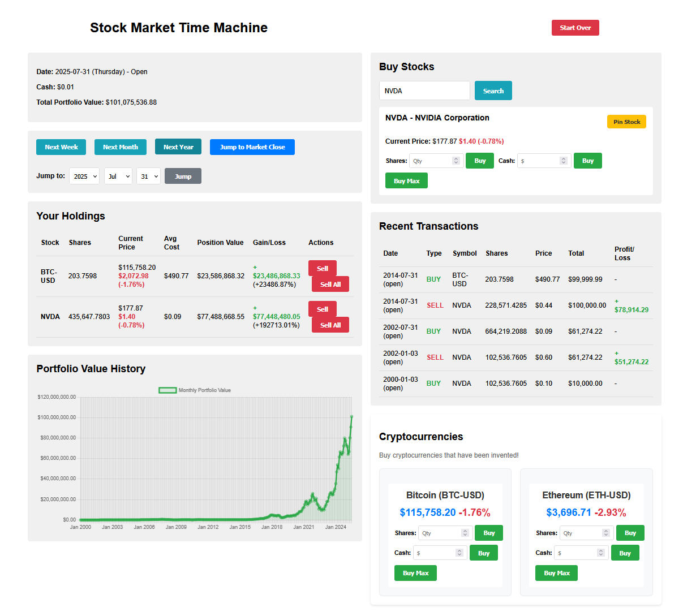
Task: Focus the NVDA Cash amount input
Action: 539,161
